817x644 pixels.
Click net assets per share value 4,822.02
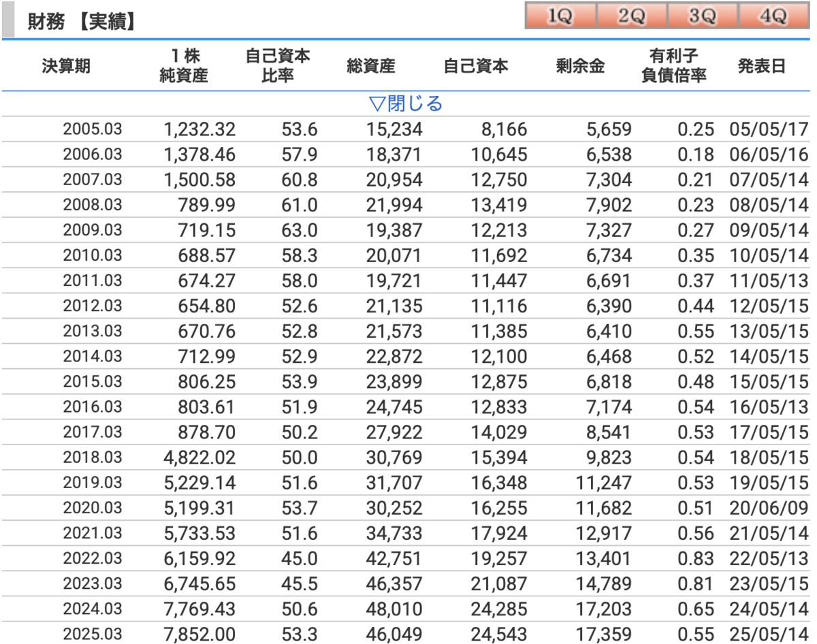pyautogui.click(x=199, y=457)
